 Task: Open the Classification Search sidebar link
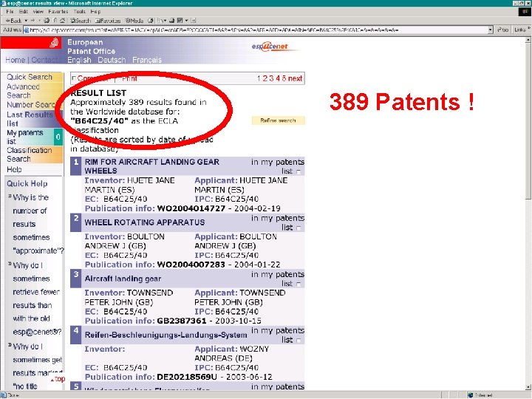point(29,154)
